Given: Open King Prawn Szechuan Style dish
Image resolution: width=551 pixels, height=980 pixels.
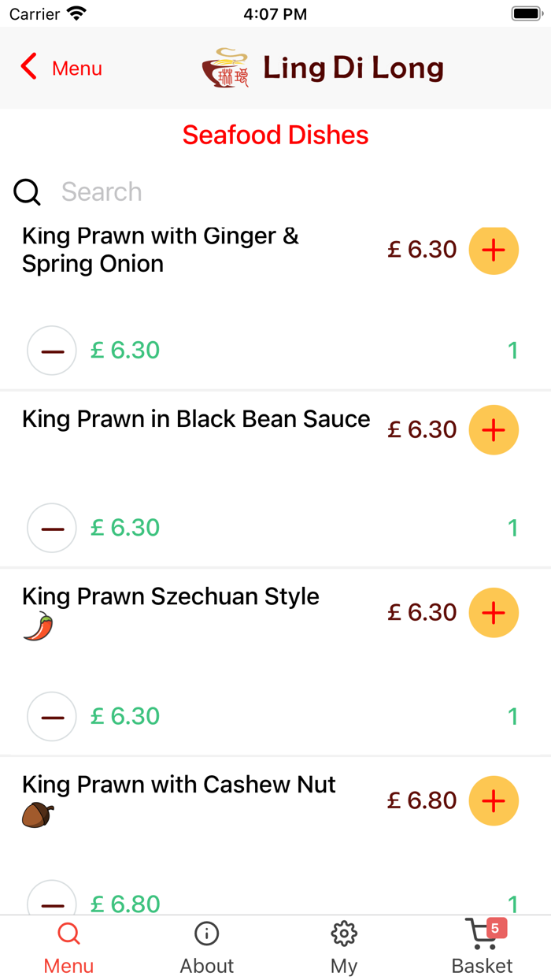Looking at the screenshot, I should click(171, 596).
